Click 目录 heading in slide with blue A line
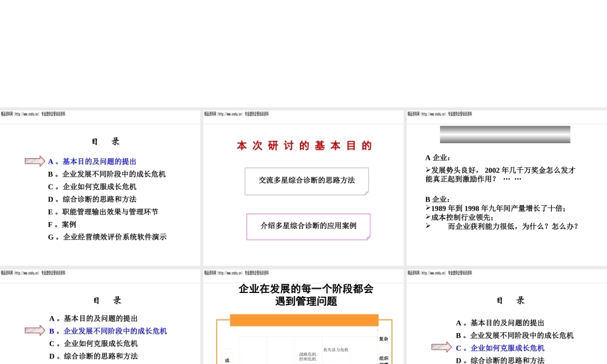The image size is (607, 364). (106, 141)
